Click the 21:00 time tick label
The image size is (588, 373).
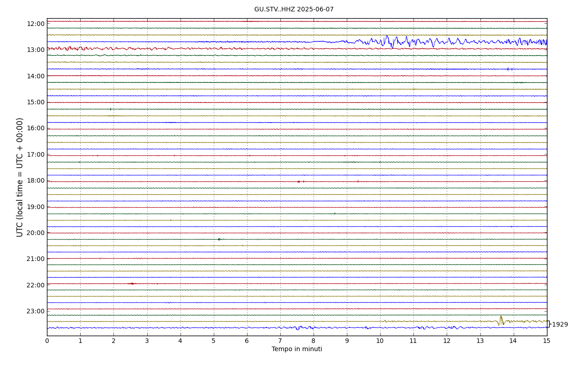coord(36,259)
